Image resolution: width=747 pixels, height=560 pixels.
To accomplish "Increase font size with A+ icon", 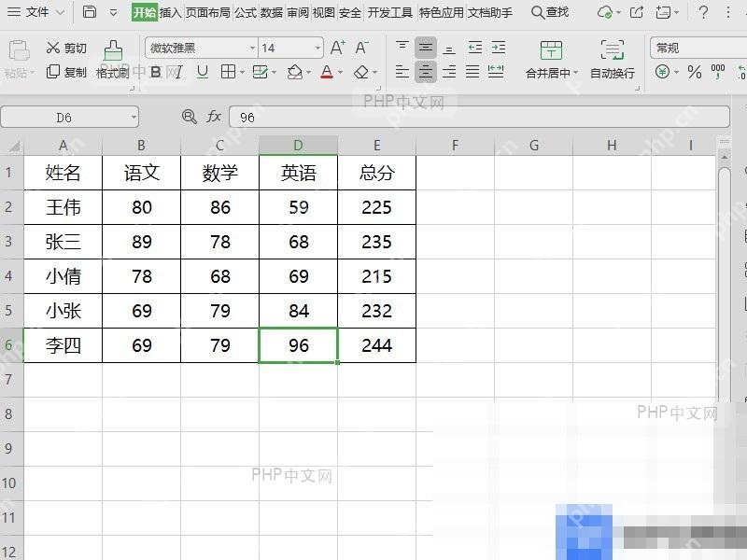I will pyautogui.click(x=338, y=48).
